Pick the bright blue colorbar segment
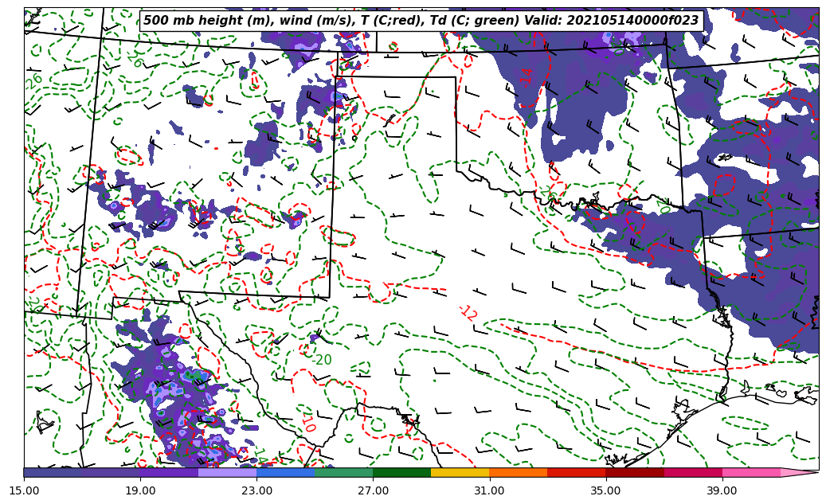 pos(285,472)
